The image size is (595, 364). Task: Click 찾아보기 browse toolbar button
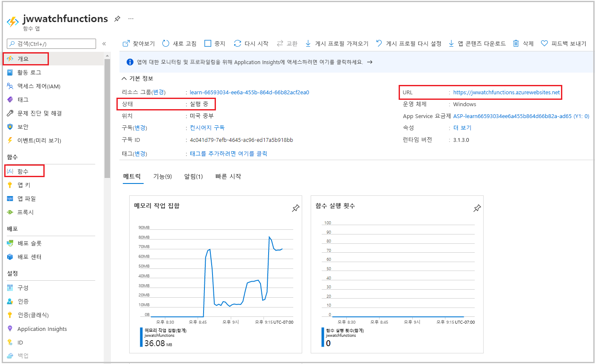[x=139, y=44]
